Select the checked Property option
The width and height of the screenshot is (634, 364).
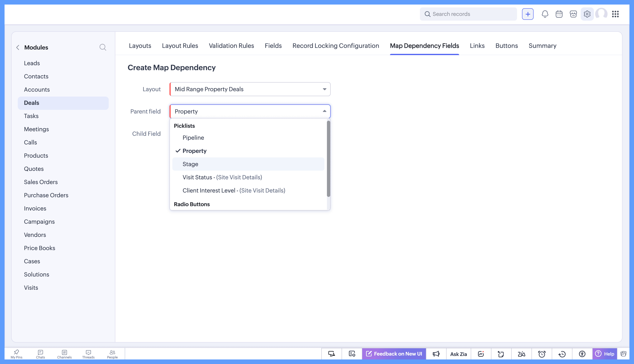pyautogui.click(x=194, y=151)
